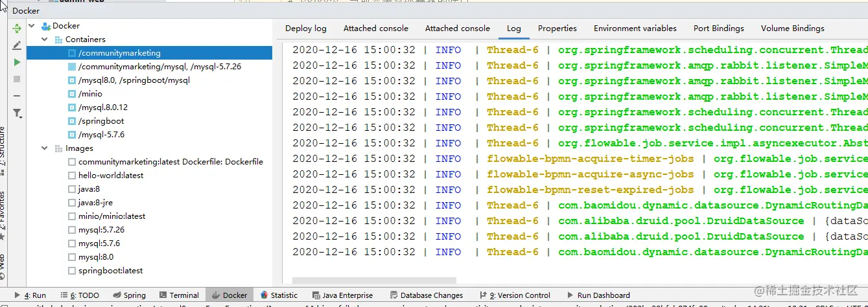
Task: Open the Java Enterprise tool window
Action: click(x=342, y=295)
